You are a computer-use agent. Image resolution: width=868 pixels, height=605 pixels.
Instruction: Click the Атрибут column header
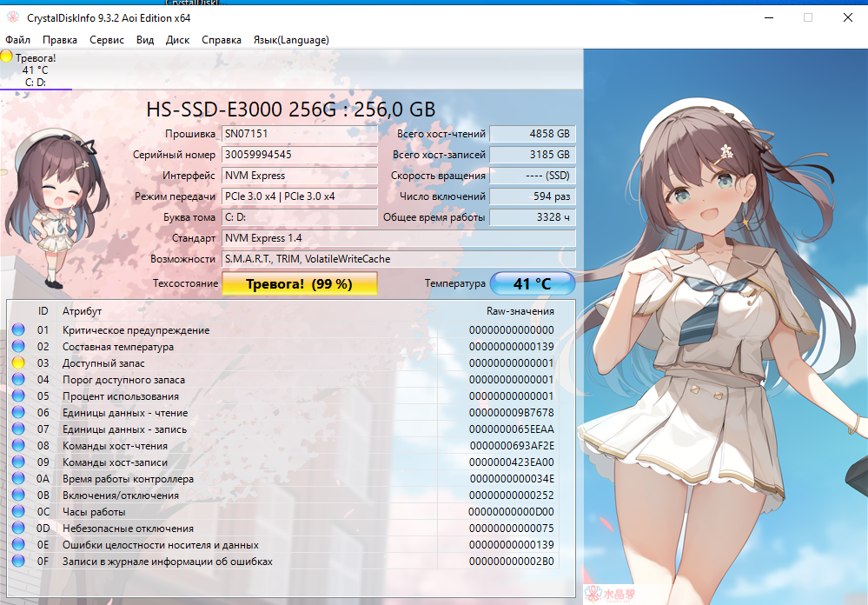click(x=82, y=311)
